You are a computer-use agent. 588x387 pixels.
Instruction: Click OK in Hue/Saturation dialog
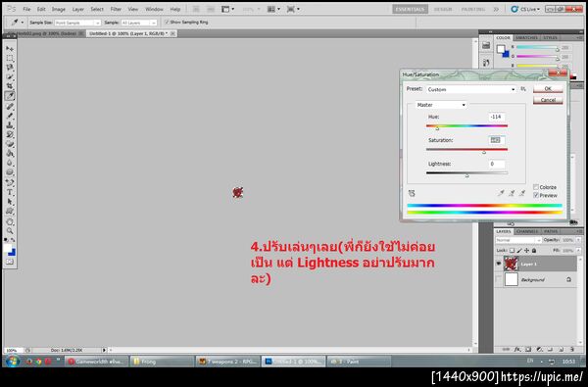pos(548,88)
